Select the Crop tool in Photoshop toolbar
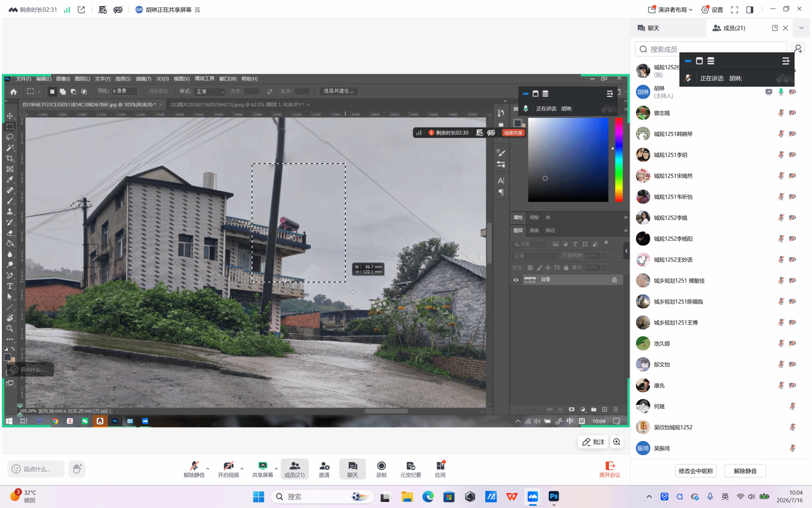This screenshot has width=812, height=508. point(10,158)
